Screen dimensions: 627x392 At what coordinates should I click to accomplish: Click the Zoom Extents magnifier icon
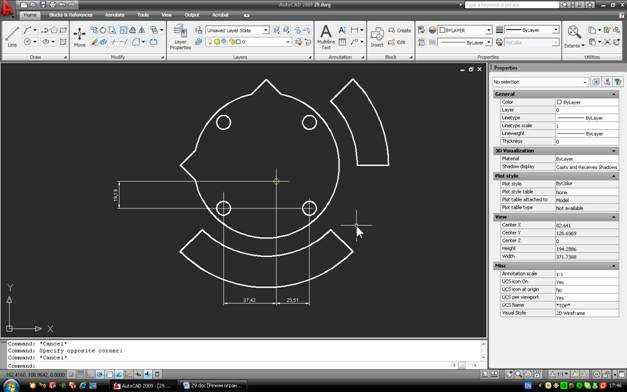click(574, 32)
